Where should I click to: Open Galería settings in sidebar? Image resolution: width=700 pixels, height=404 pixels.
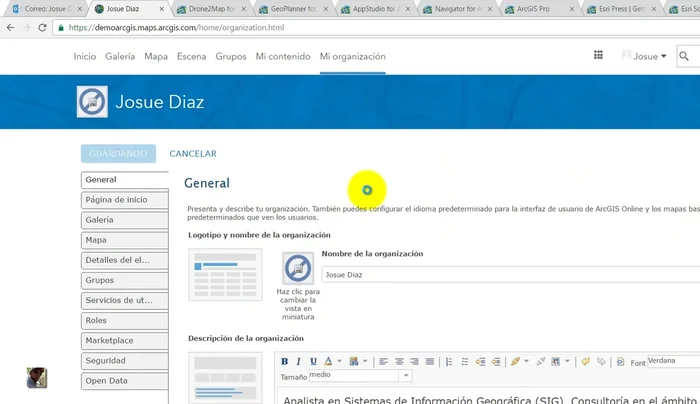(x=125, y=220)
